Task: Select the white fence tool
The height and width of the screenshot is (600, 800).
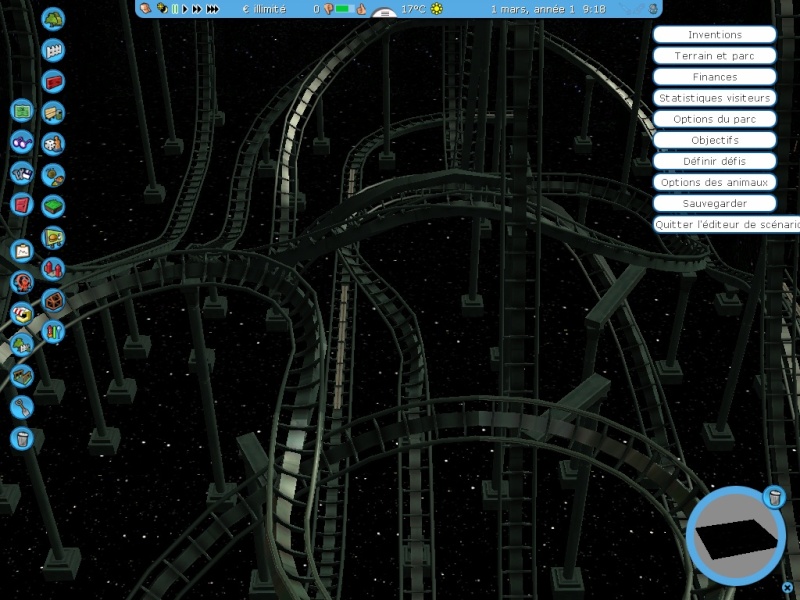Action: pyautogui.click(x=53, y=51)
